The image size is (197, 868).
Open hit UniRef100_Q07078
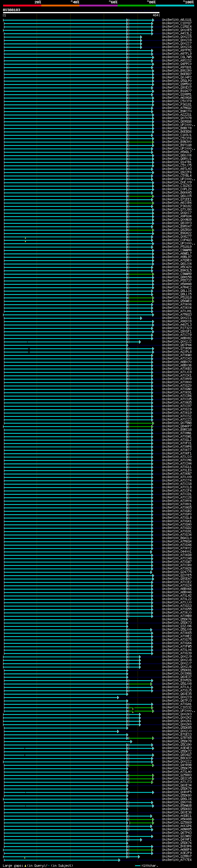[177, 118]
